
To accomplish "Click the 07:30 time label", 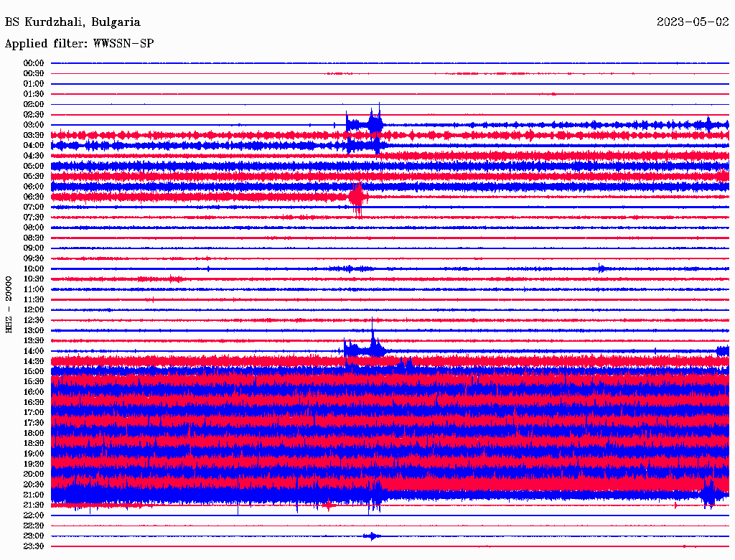I will [34, 217].
